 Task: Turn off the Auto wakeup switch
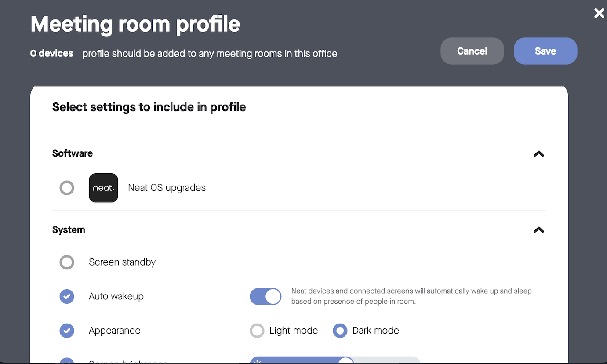(265, 296)
